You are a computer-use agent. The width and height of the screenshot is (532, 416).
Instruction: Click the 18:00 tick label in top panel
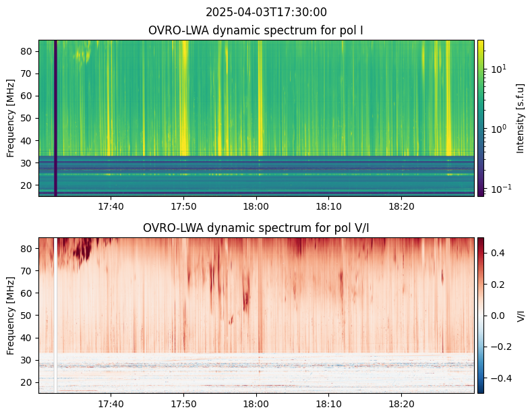(256, 206)
